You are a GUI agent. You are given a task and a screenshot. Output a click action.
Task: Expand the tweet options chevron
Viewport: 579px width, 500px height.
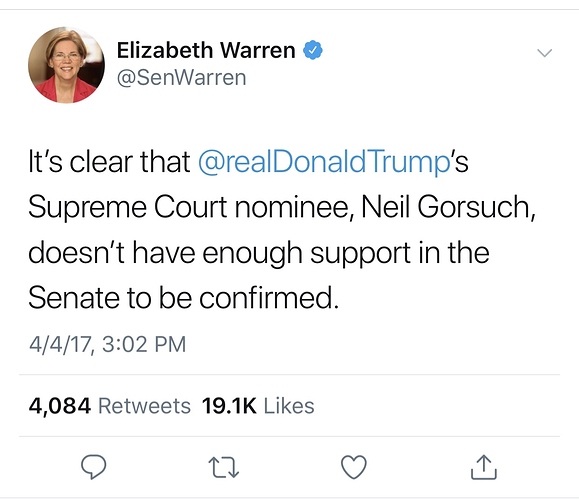click(545, 53)
